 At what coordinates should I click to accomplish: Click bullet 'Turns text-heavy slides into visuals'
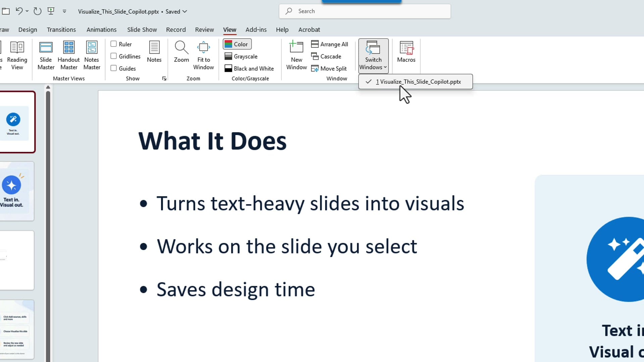[x=310, y=203]
